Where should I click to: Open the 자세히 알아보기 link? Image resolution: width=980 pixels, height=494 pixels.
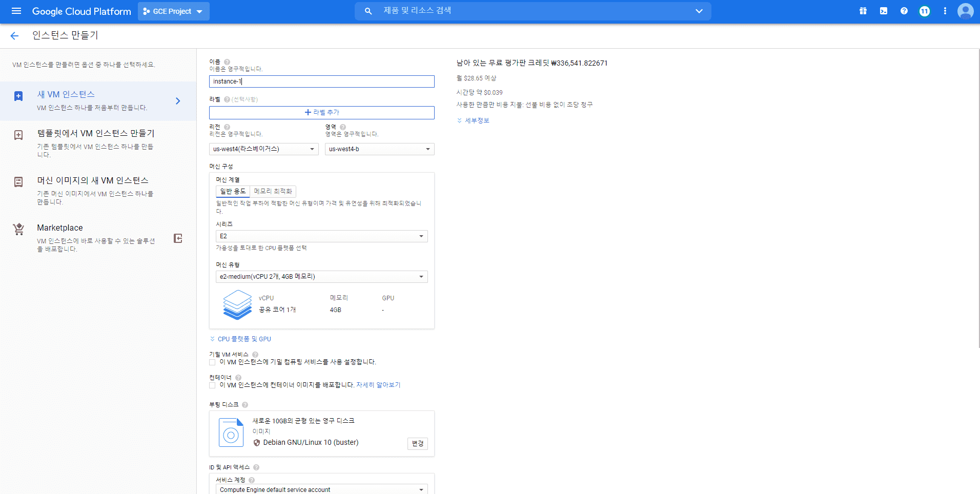[x=378, y=385]
